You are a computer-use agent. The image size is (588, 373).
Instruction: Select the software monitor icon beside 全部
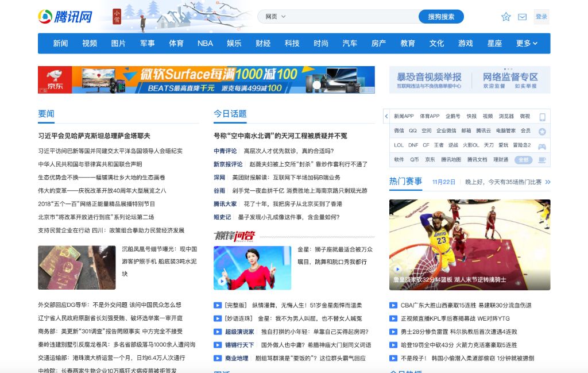tap(542, 160)
